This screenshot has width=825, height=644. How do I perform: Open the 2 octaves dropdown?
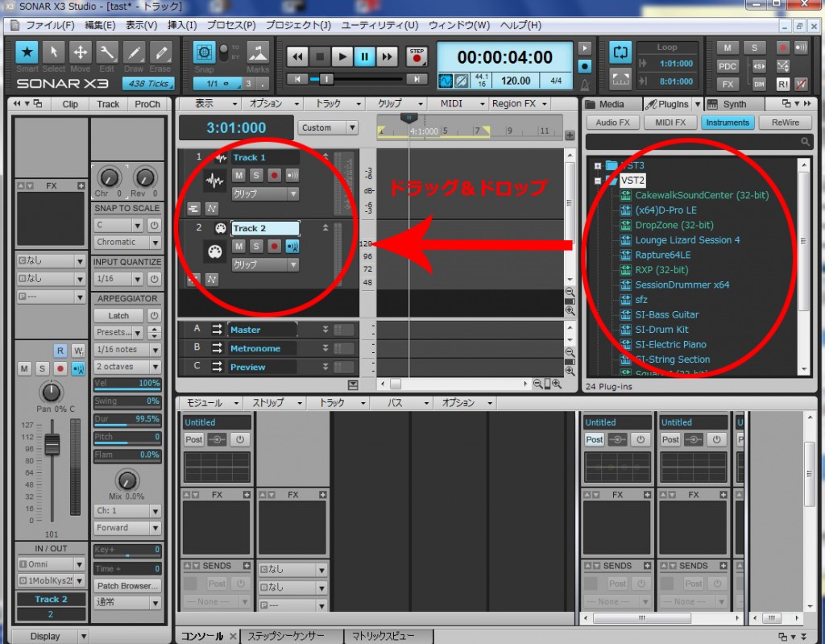[127, 367]
